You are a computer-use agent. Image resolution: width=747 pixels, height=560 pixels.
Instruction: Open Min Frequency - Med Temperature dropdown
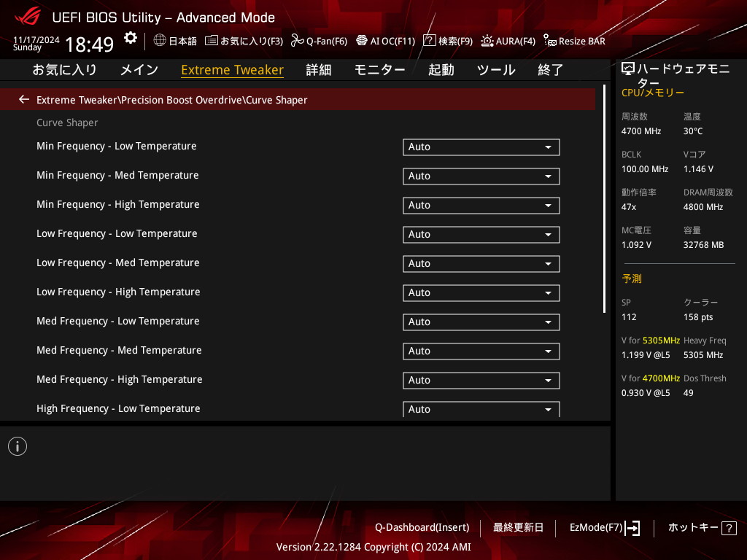click(481, 176)
